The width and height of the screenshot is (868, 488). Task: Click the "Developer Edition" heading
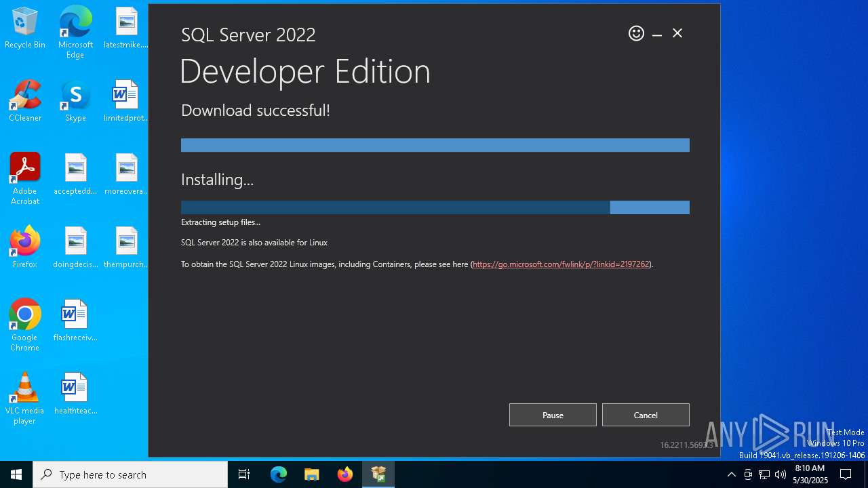[x=305, y=71]
